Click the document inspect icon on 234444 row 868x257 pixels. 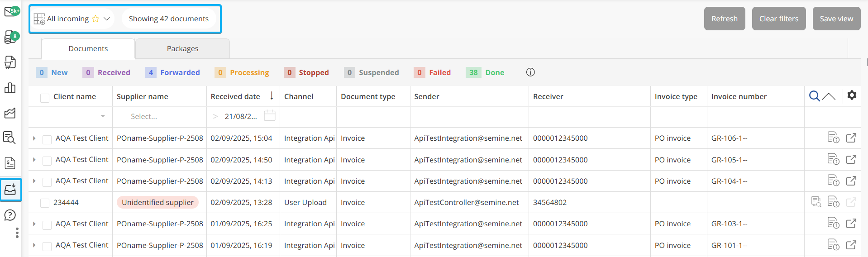pyautogui.click(x=816, y=202)
